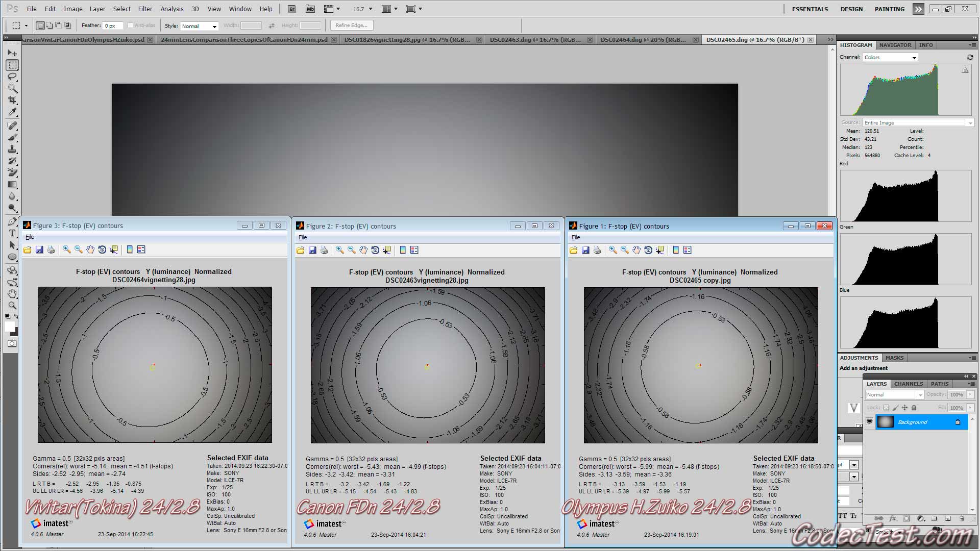This screenshot has height=551, width=980.
Task: Select the Crop tool
Action: click(12, 100)
